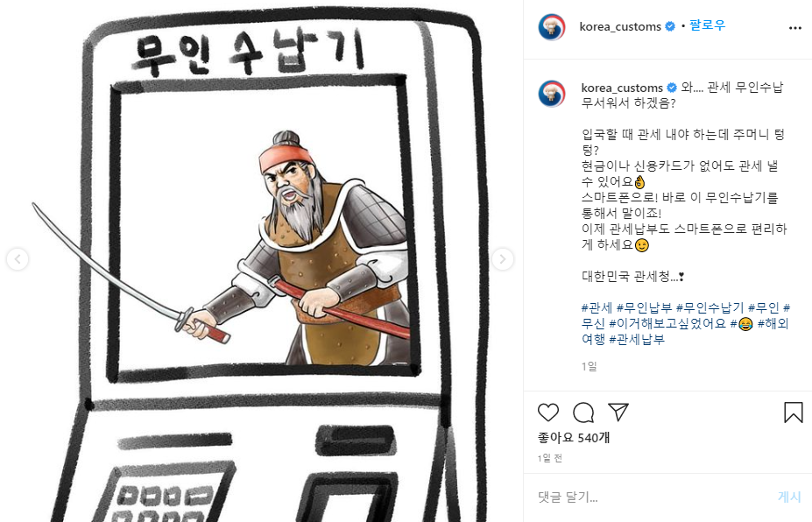The height and width of the screenshot is (522, 812).
Task: Focus the 댓글 달기 comment field
Action: tap(653, 497)
